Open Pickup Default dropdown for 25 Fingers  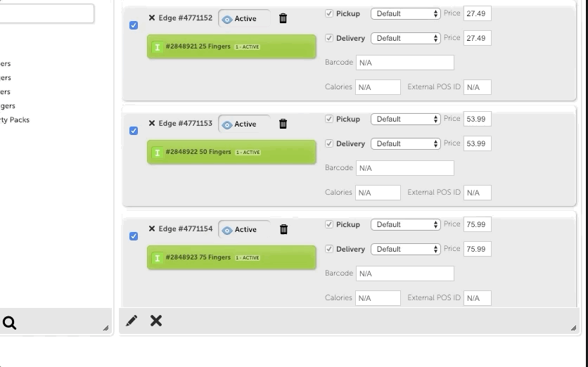pos(405,13)
